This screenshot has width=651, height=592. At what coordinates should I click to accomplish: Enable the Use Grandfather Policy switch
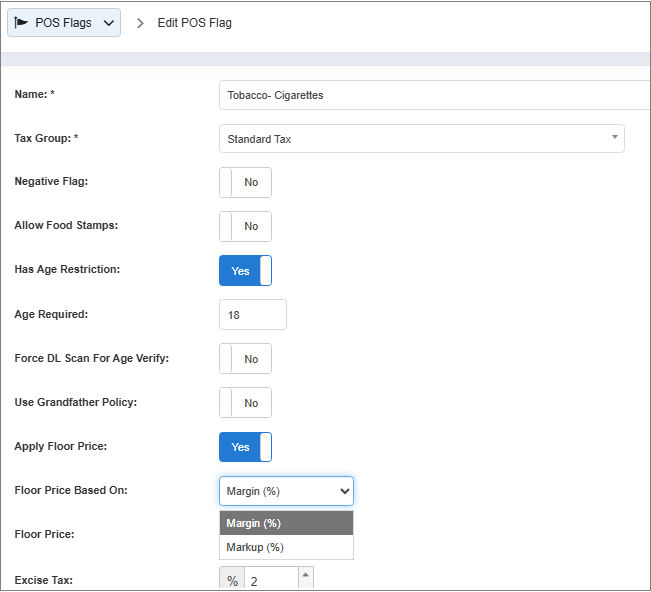pyautogui.click(x=245, y=402)
